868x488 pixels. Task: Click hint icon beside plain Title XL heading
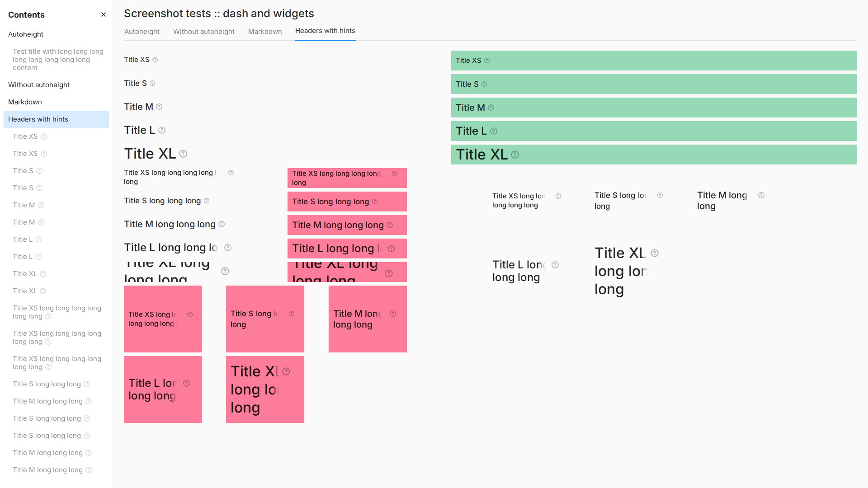[183, 154]
